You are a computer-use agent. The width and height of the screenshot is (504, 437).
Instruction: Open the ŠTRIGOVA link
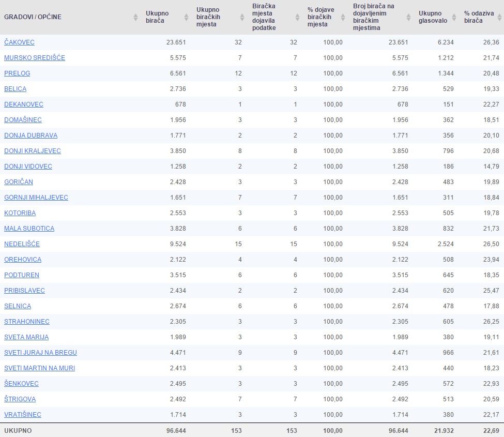[20, 399]
